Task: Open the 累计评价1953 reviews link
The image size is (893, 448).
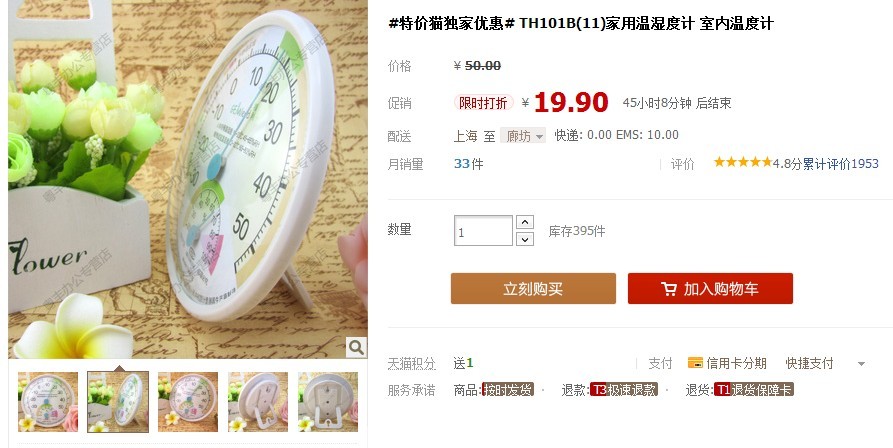Action: tap(841, 164)
